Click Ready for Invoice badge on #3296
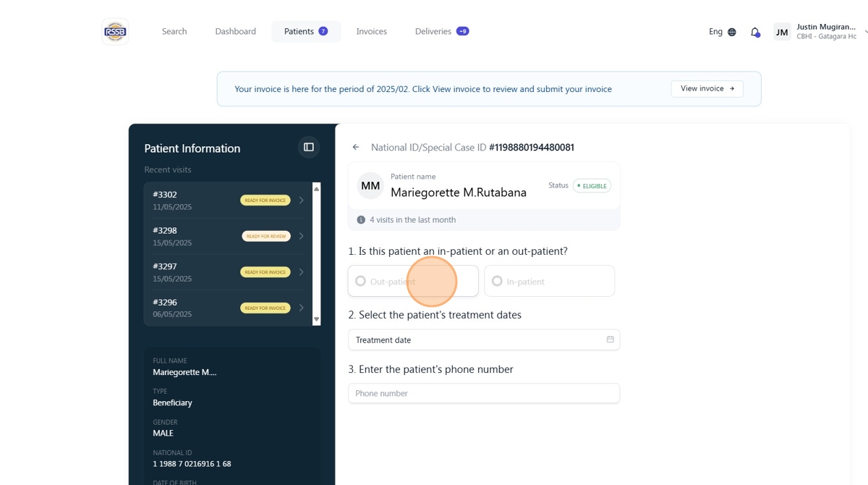This screenshot has height=485, width=868. 265,308
